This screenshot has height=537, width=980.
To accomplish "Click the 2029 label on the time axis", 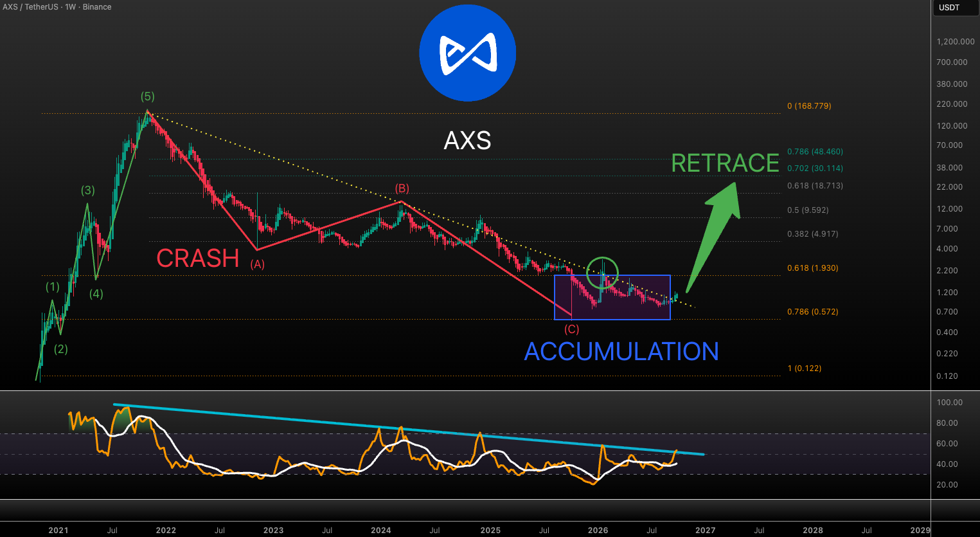I will [920, 531].
